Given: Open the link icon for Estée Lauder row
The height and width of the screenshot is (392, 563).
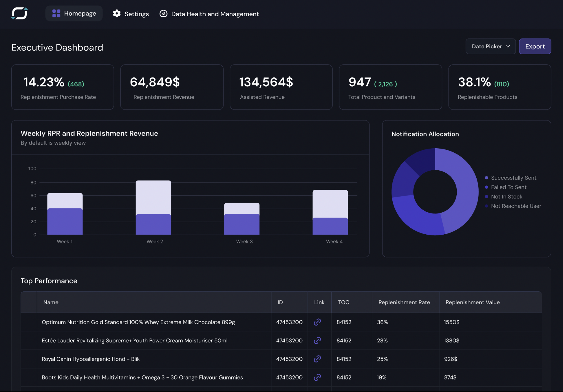Looking at the screenshot, I should pos(317,340).
